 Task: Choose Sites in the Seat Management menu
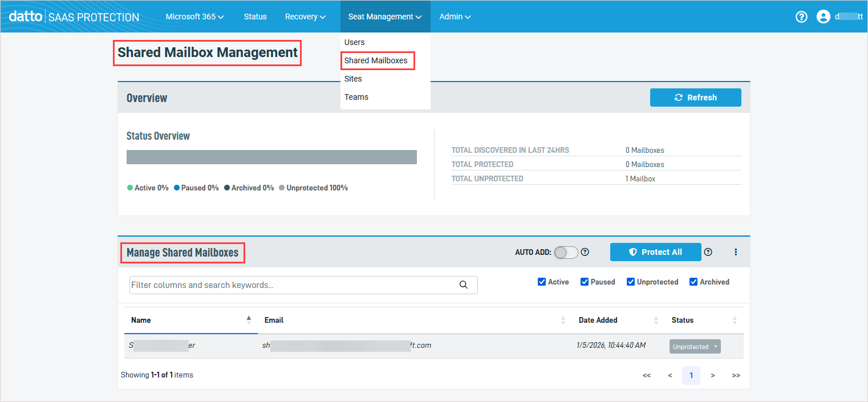pyautogui.click(x=353, y=79)
